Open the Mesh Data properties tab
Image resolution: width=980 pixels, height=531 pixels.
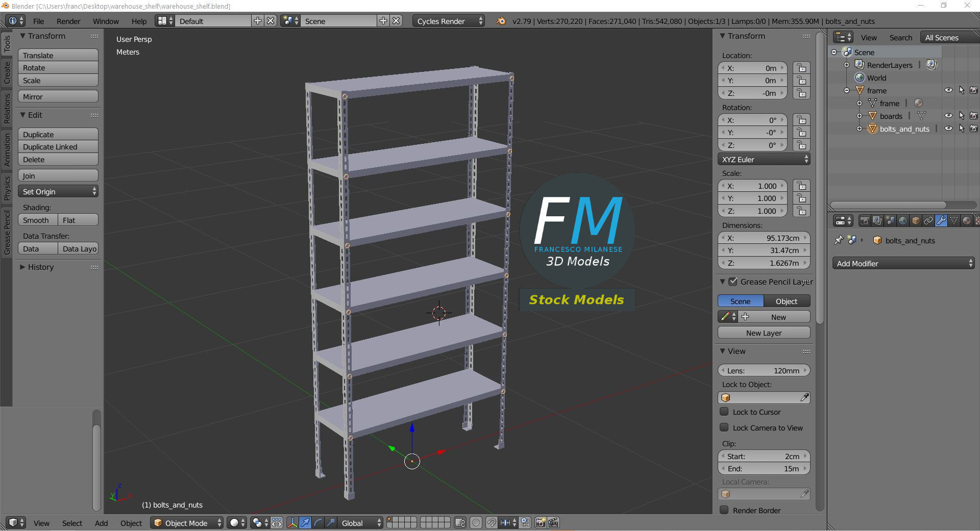click(954, 221)
